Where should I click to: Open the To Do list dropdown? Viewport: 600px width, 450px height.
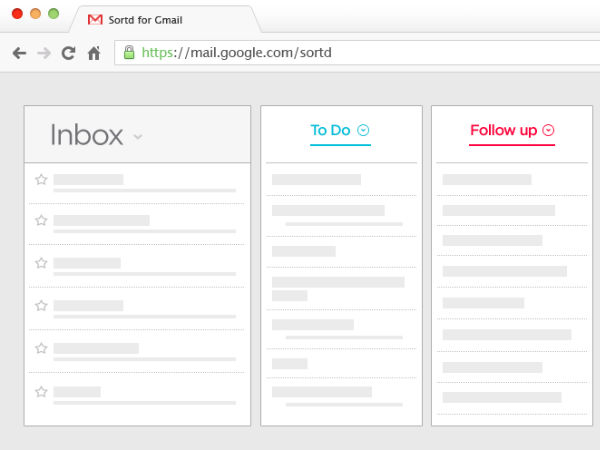pos(363,130)
